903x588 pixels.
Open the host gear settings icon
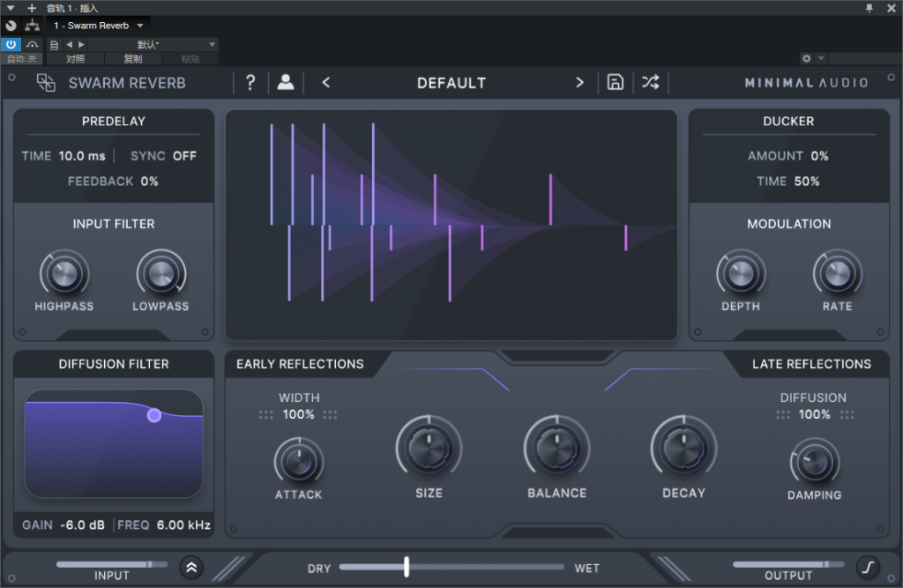coord(806,58)
